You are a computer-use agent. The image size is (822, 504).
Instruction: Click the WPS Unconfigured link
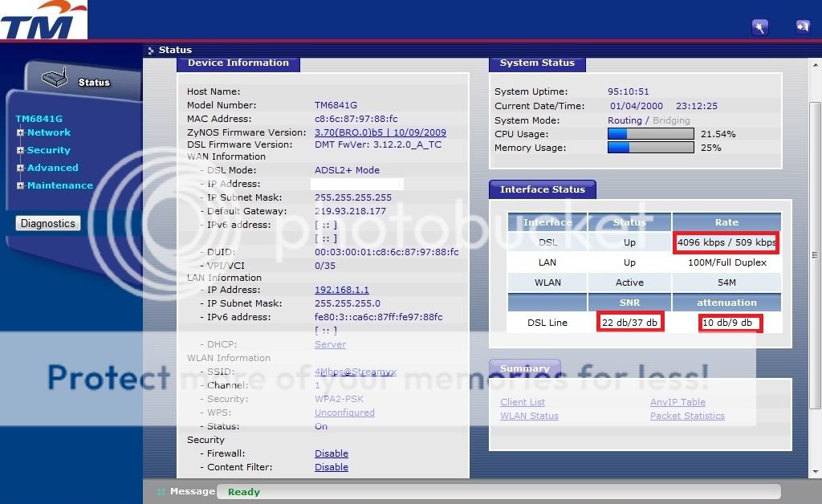(344, 413)
